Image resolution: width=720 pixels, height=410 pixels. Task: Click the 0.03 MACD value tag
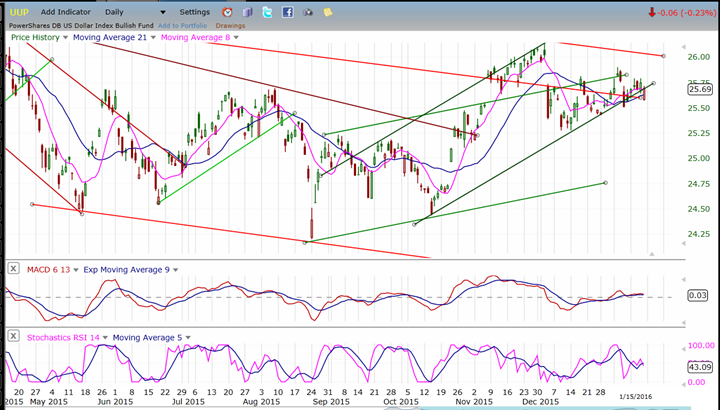tap(698, 295)
